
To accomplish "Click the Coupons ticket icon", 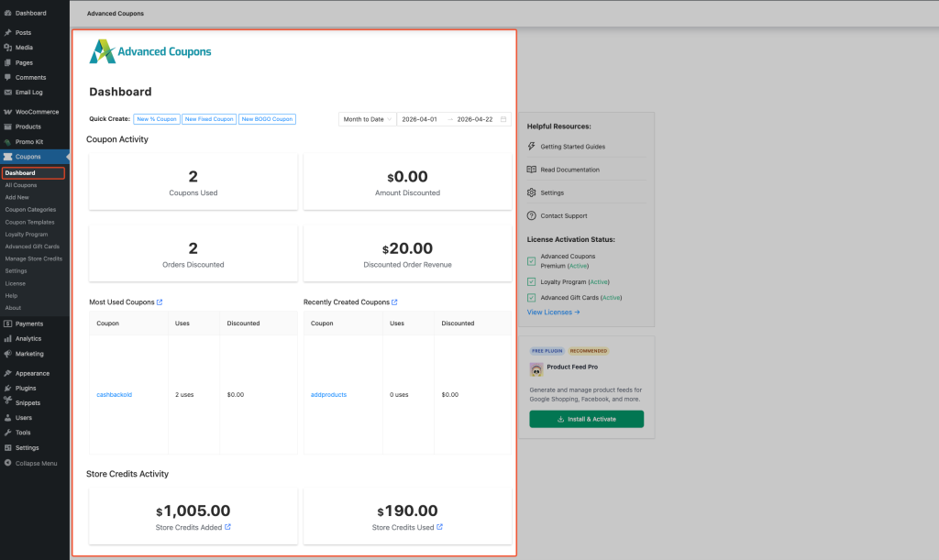I will [7, 157].
